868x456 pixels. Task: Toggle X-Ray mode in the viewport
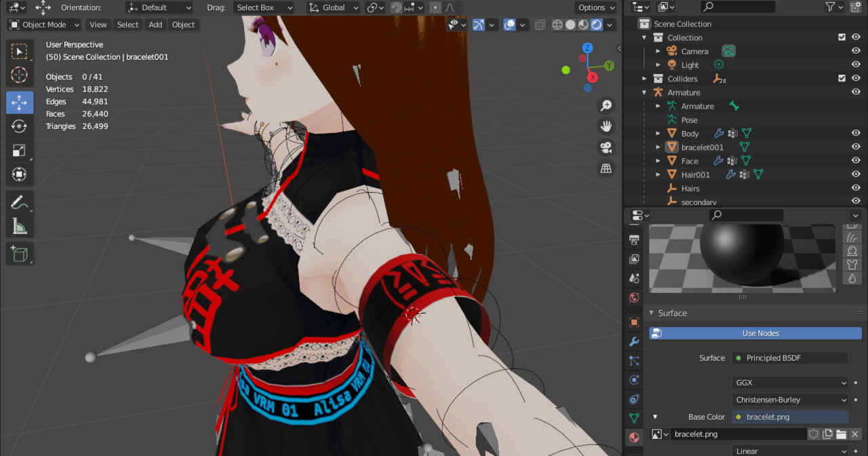(x=540, y=24)
